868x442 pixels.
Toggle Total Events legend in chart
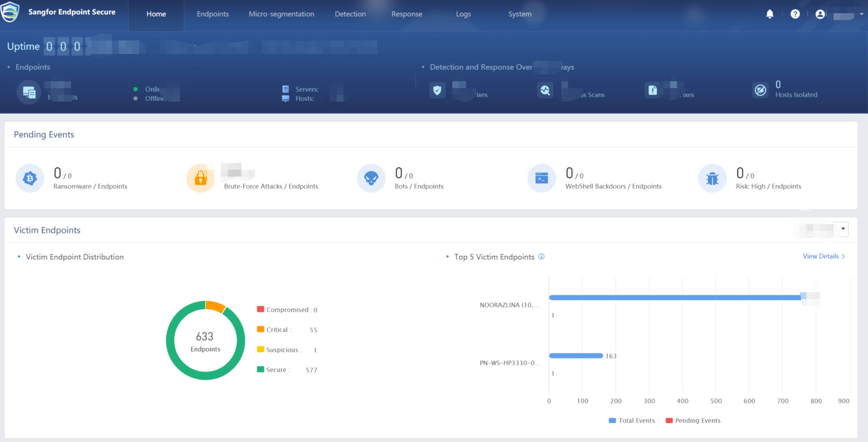[x=632, y=420]
